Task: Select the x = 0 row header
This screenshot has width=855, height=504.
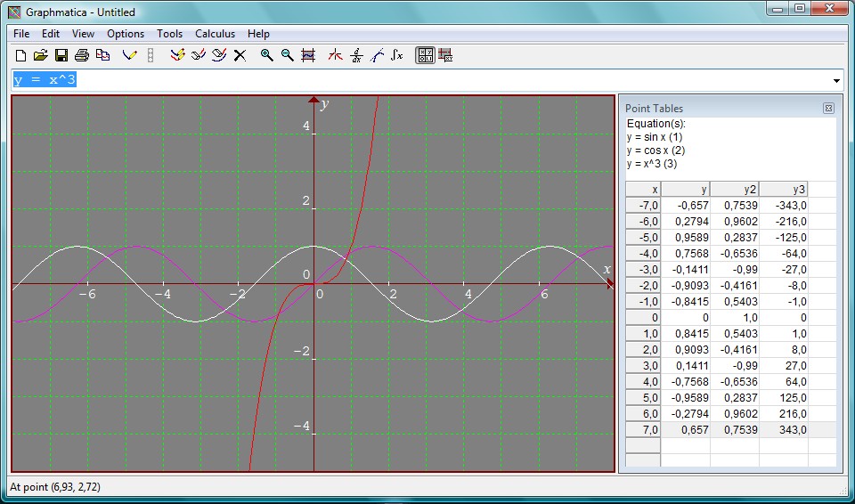Action: pos(643,317)
